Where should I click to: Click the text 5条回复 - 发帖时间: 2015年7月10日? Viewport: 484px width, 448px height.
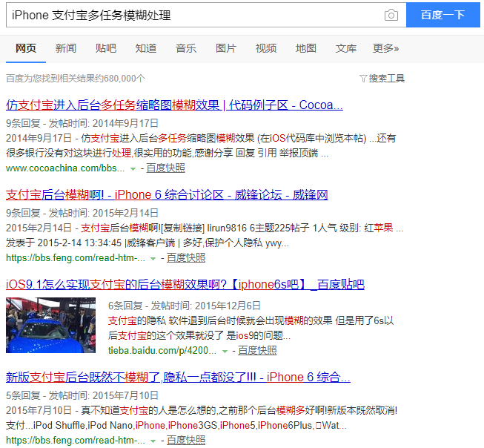(x=82, y=395)
